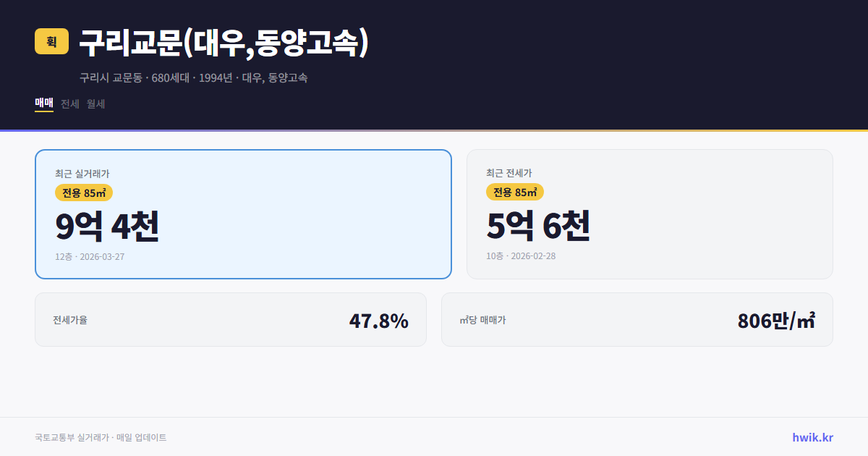Select the 최근 전세가 card
The image size is (868, 456).
(650, 214)
